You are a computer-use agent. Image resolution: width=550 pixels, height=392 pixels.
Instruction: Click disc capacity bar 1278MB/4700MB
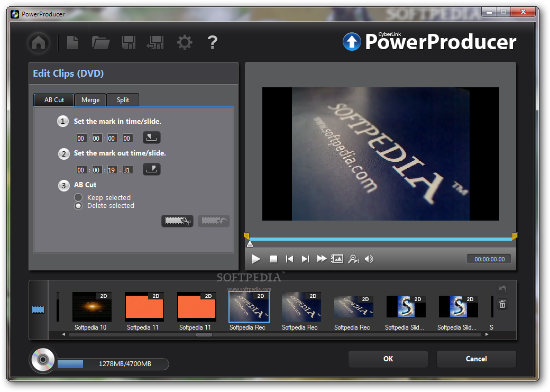113,364
